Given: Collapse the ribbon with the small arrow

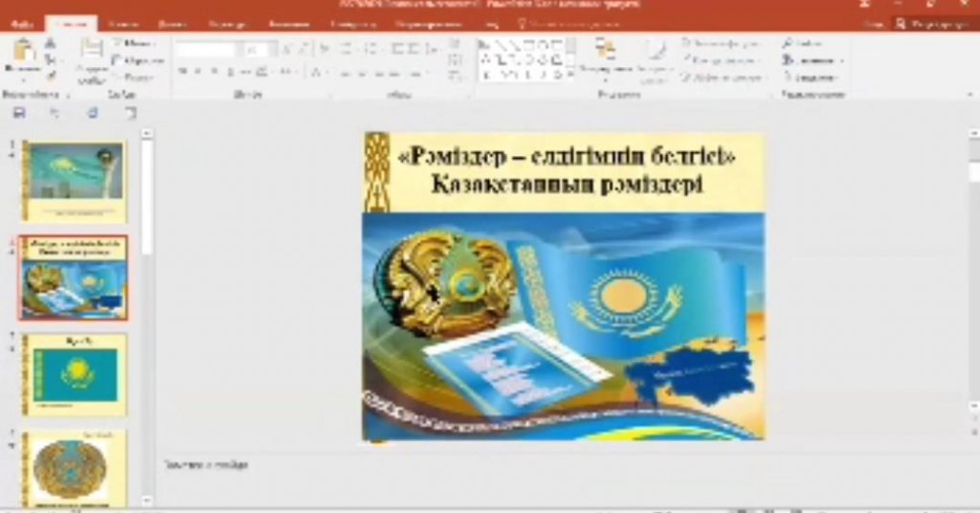Looking at the screenshot, I should [x=970, y=95].
